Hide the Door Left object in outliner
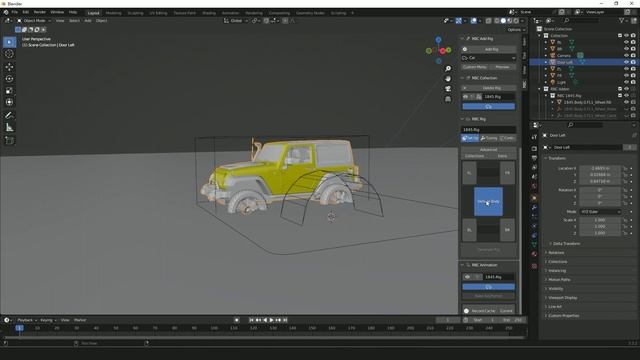Viewport: 640px width, 360px height. (626, 62)
